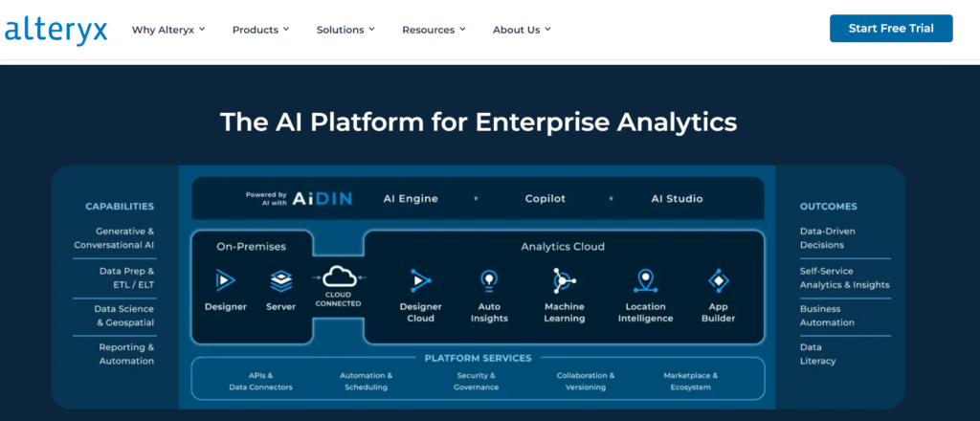Click the Cloud Connected cloud icon
This screenshot has width=980, height=421.
point(338,277)
